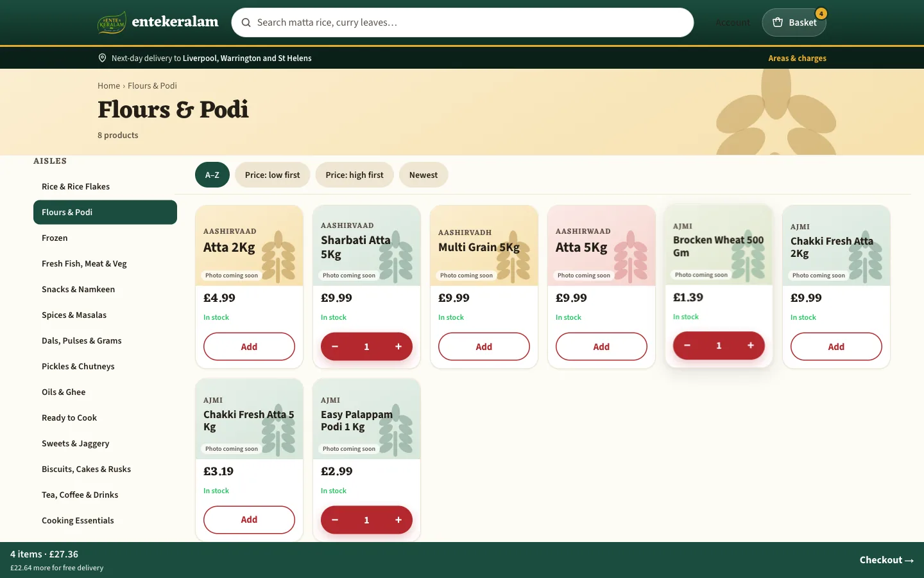Open the Rice & Rice Flakes aisle
The image size is (924, 578).
pos(105,186)
